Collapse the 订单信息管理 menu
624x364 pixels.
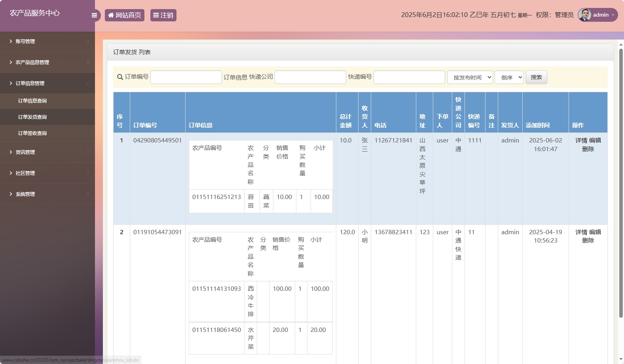(47, 83)
